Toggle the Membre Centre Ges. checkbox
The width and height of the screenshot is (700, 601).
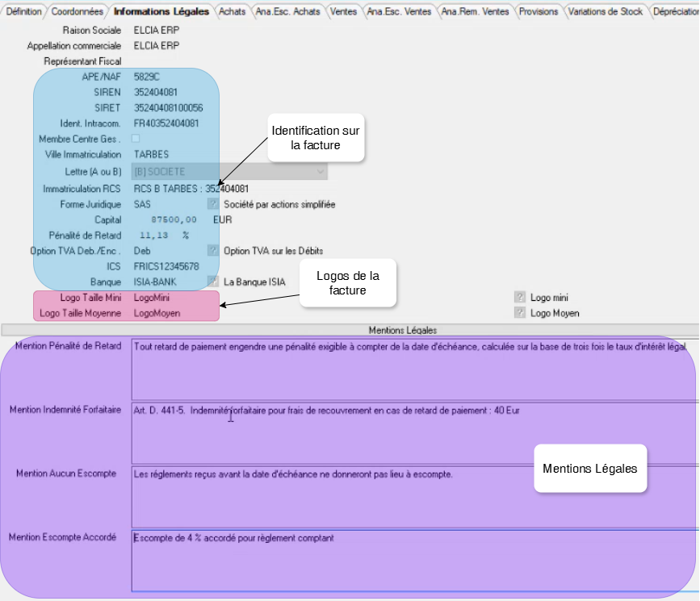136,139
